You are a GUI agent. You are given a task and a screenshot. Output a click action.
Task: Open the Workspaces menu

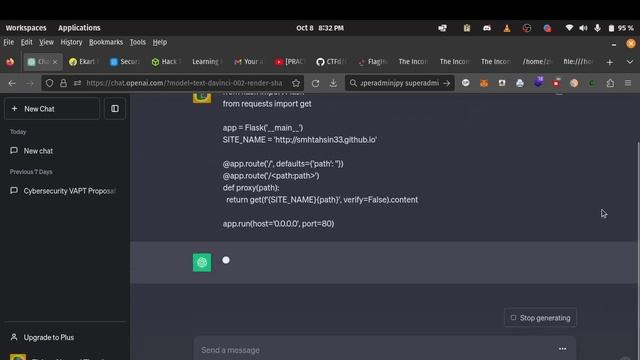coord(26,28)
